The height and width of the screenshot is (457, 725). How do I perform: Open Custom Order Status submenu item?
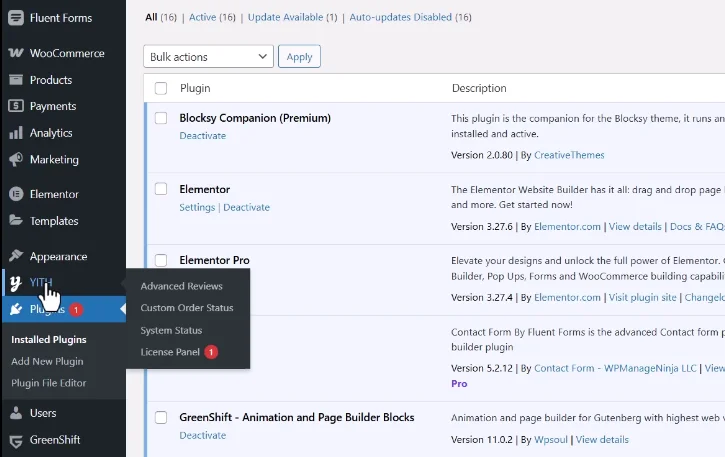coord(187,308)
